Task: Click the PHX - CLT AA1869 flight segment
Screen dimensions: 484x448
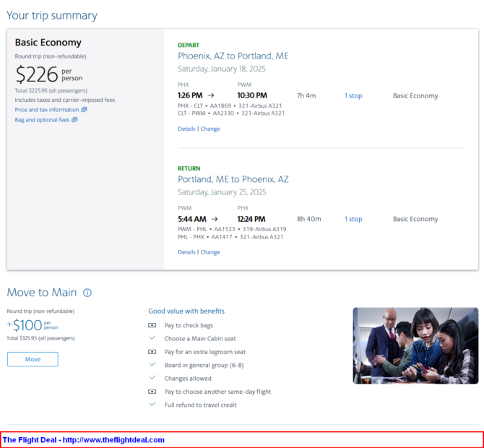Action: tap(230, 105)
